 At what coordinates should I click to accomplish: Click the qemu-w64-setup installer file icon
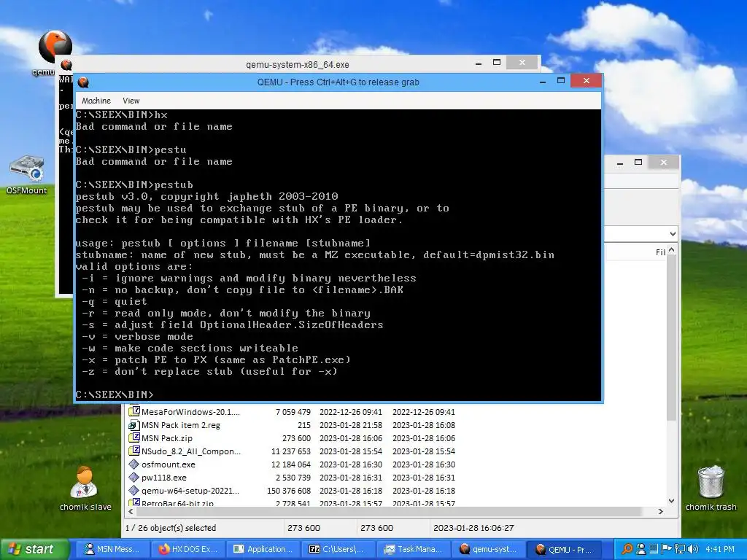click(x=134, y=490)
